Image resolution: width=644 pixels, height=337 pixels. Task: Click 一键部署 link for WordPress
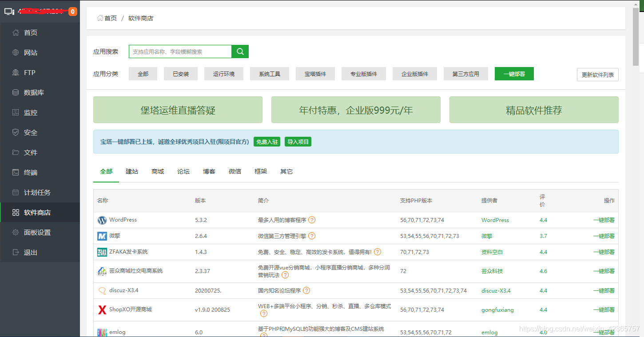coord(604,220)
